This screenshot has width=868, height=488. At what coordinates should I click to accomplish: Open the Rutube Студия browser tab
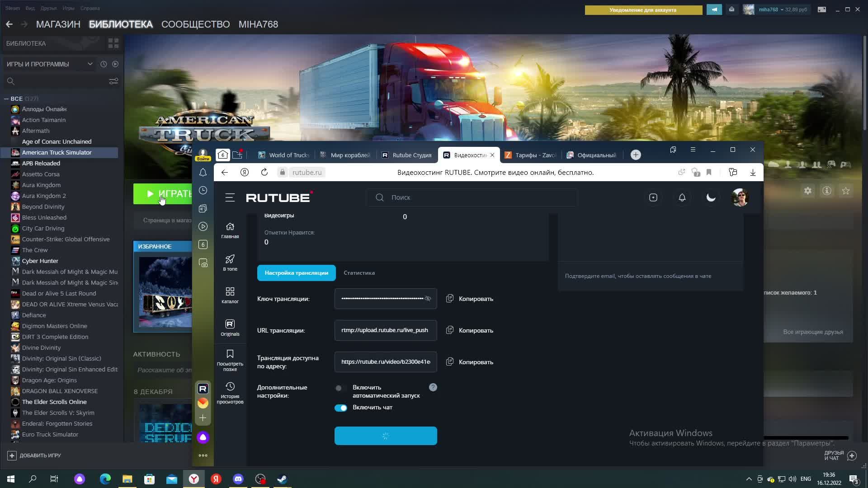pos(407,155)
